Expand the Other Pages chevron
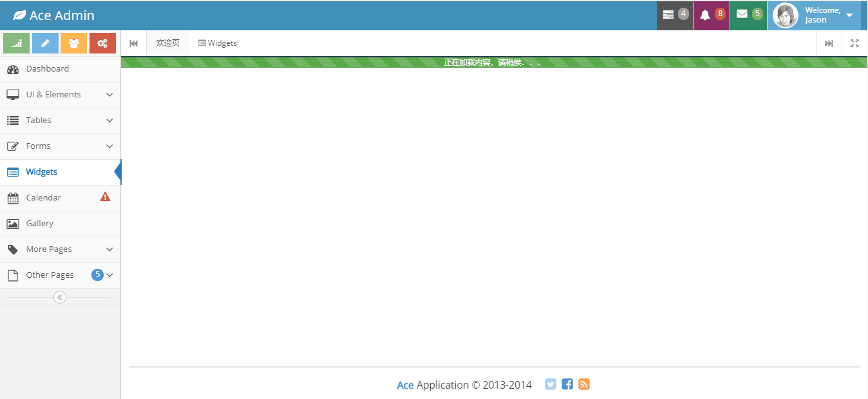 109,275
